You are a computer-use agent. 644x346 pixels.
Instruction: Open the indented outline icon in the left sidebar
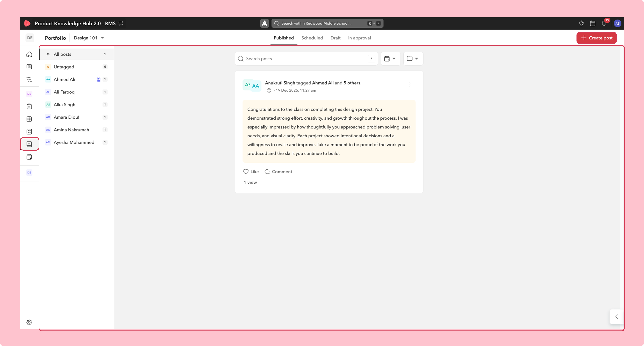coord(29,79)
